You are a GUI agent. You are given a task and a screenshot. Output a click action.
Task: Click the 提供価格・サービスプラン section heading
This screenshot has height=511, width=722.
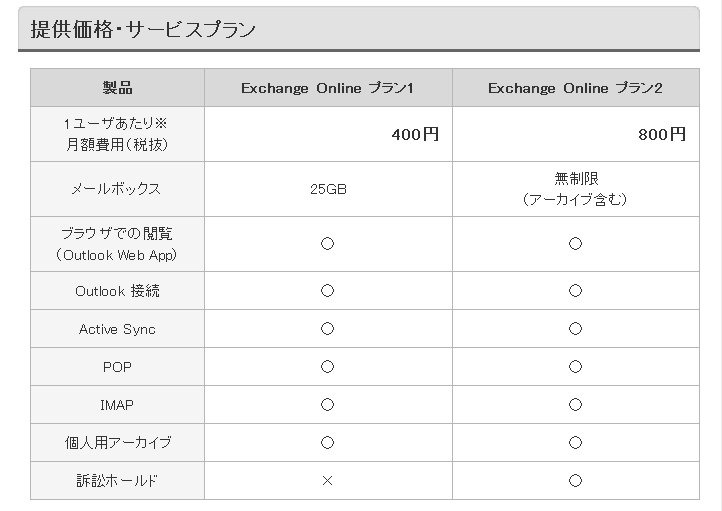pyautogui.click(x=143, y=29)
